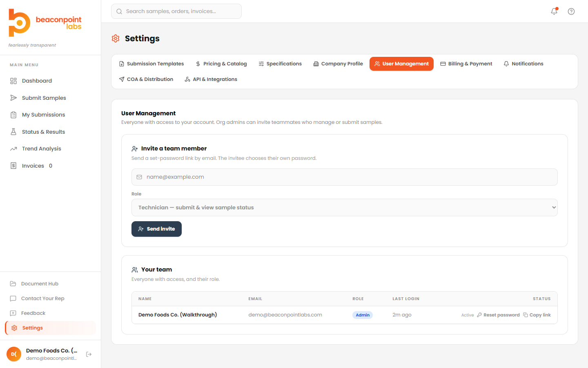Image resolution: width=588 pixels, height=368 pixels.
Task: Open the help question mark icon
Action: click(x=571, y=11)
